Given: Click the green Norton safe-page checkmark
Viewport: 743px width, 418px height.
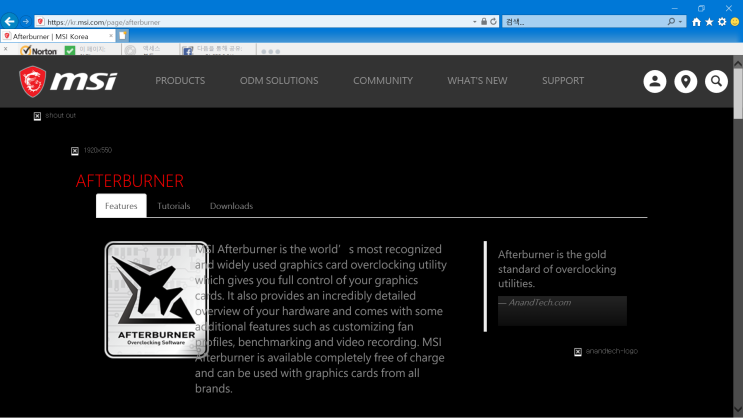Looking at the screenshot, I should click(x=70, y=50).
